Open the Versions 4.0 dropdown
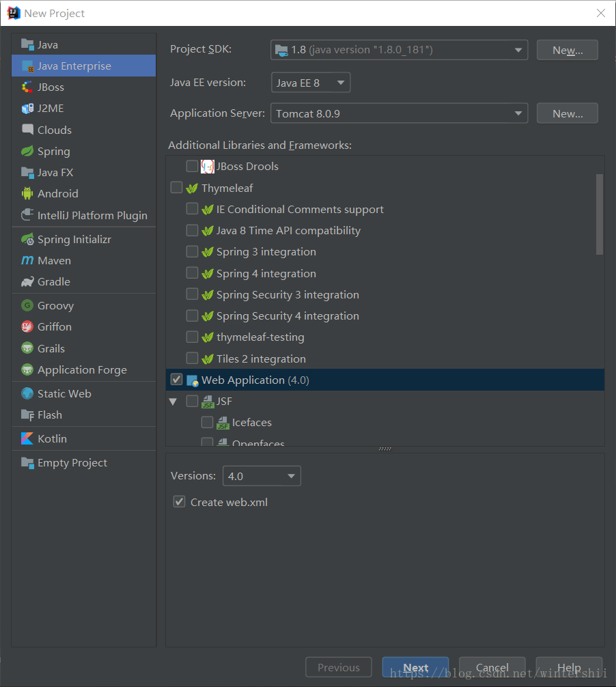Screen dimensions: 616x687 point(262,476)
